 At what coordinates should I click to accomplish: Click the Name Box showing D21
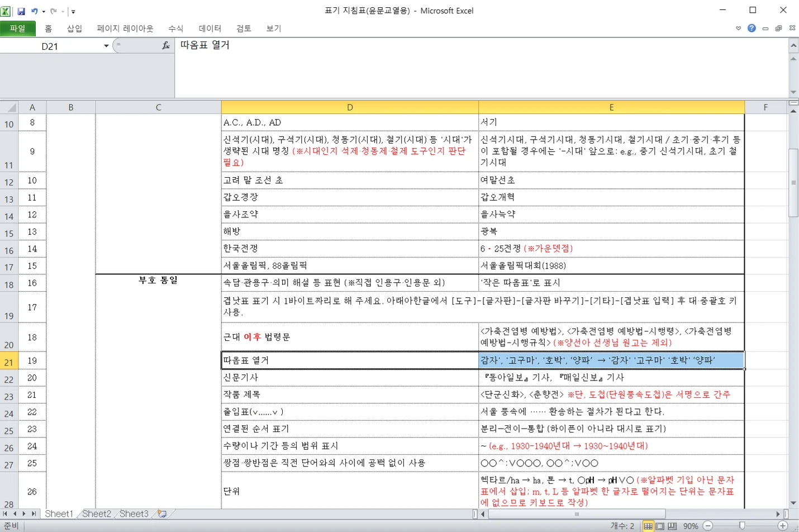click(x=50, y=46)
